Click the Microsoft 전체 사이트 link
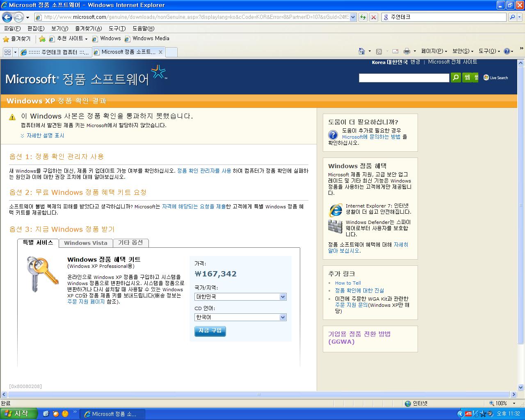 pos(452,62)
